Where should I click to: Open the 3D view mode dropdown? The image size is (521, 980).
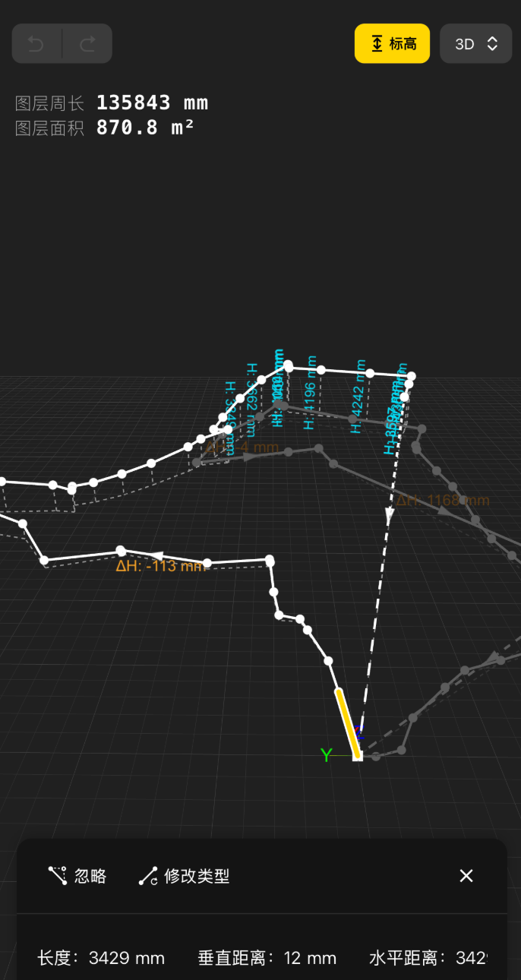pos(476,43)
